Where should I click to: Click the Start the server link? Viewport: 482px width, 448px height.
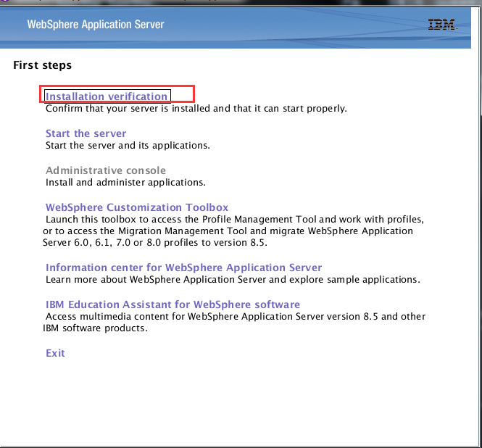tap(86, 133)
